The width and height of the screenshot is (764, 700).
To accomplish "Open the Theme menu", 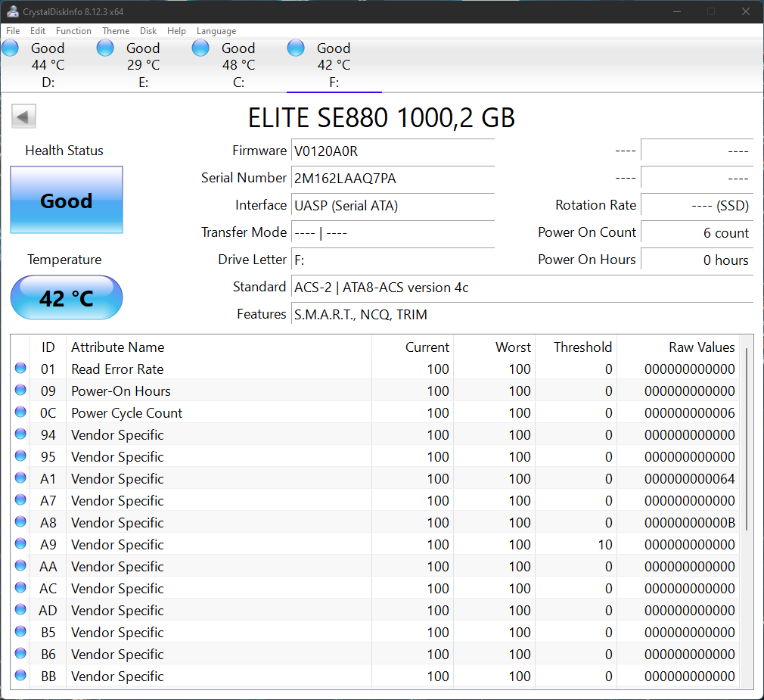I will pyautogui.click(x=116, y=31).
